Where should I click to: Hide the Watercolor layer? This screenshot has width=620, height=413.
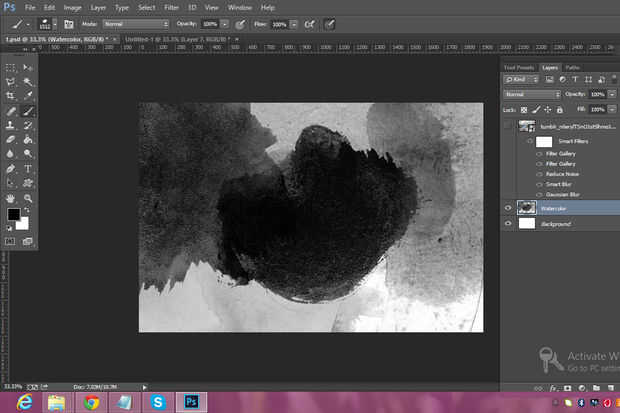tap(508, 208)
